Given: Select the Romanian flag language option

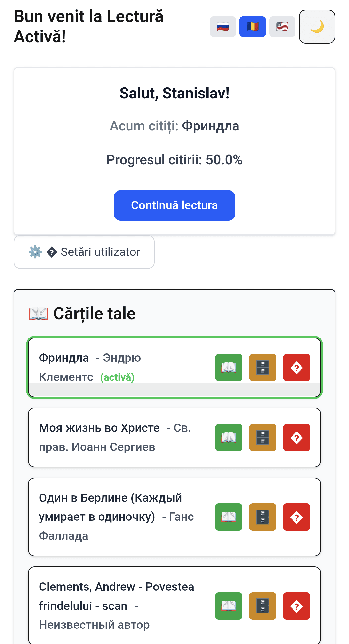Looking at the screenshot, I should [252, 26].
